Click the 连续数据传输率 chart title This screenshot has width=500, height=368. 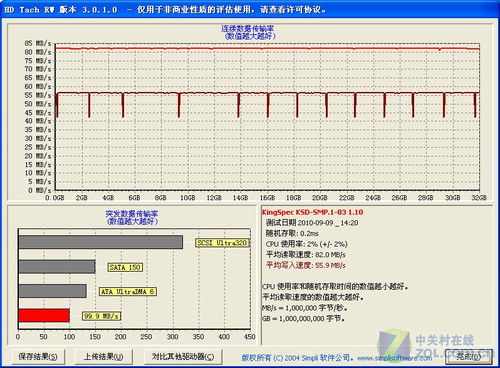(x=248, y=29)
